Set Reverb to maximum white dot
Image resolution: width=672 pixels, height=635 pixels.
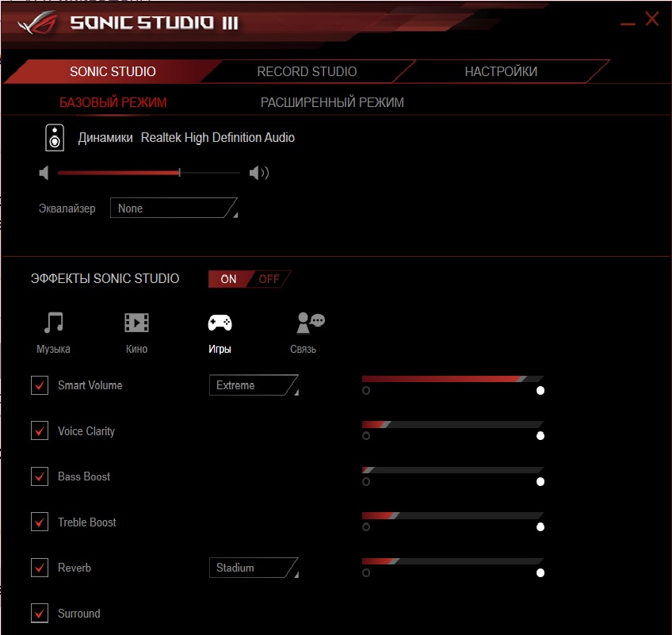click(x=540, y=573)
